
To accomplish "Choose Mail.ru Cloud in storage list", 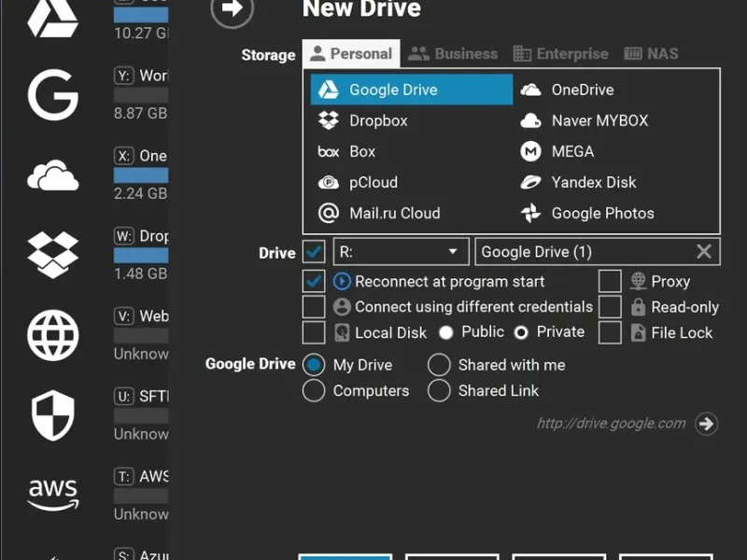I will [412, 214].
